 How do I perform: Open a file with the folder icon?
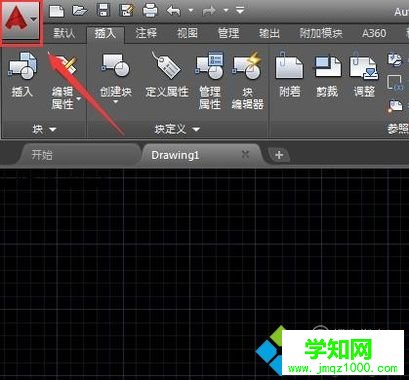[80, 11]
